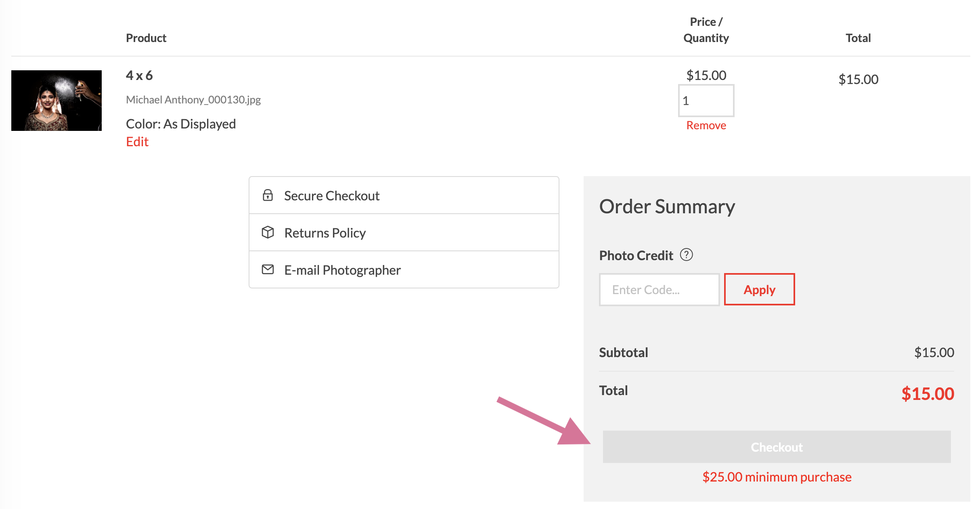Click the Returns Policy box icon
Image resolution: width=980 pixels, height=509 pixels.
[268, 232]
